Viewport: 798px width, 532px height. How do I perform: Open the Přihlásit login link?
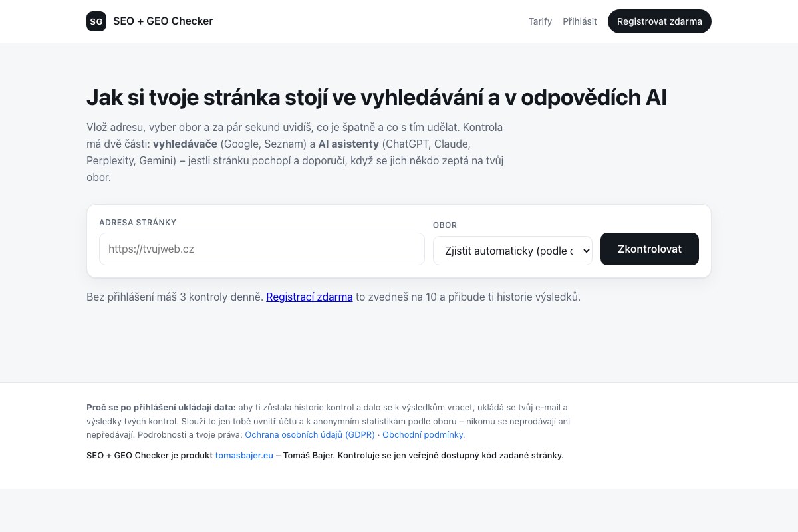[x=580, y=21]
